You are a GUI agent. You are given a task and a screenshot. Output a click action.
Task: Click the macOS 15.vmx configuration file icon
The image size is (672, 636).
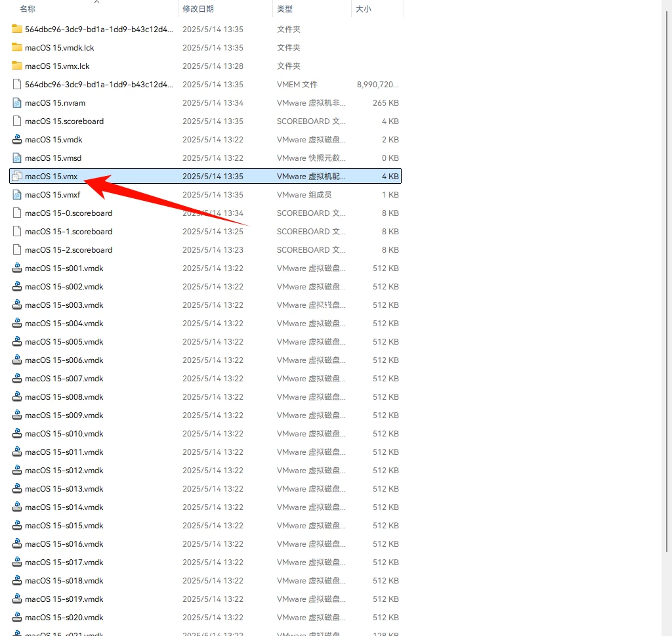(x=16, y=176)
